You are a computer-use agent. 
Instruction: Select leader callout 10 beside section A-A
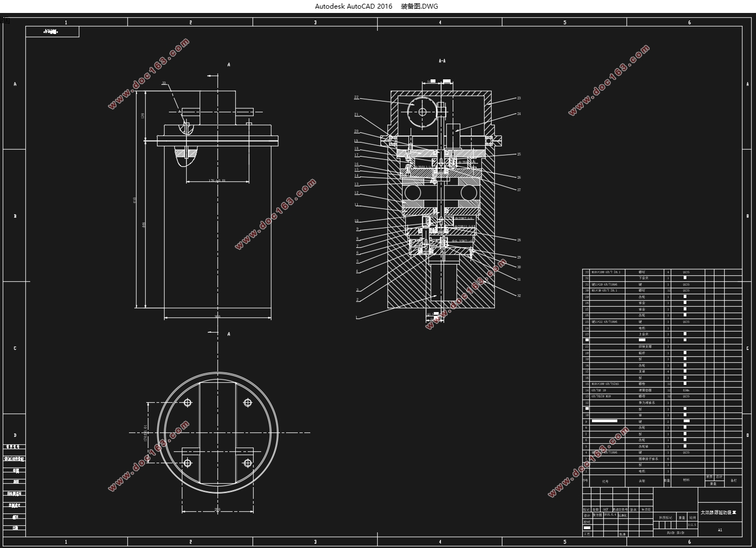356,221
